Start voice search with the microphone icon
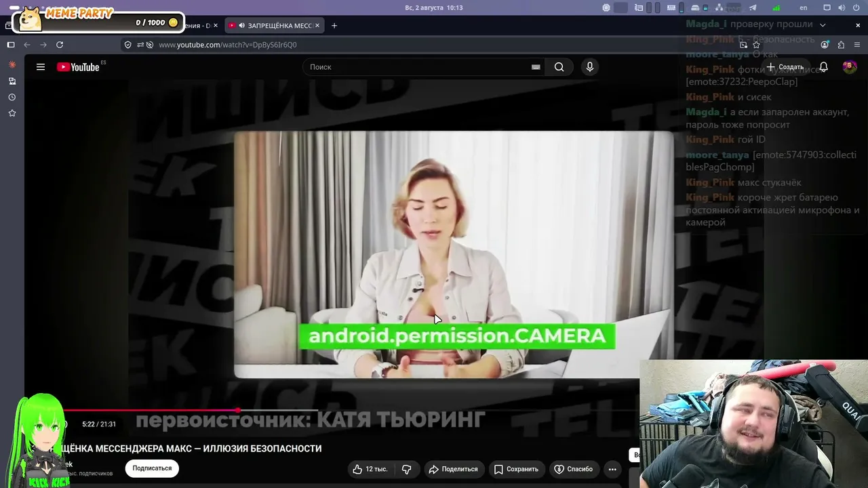 coord(589,67)
